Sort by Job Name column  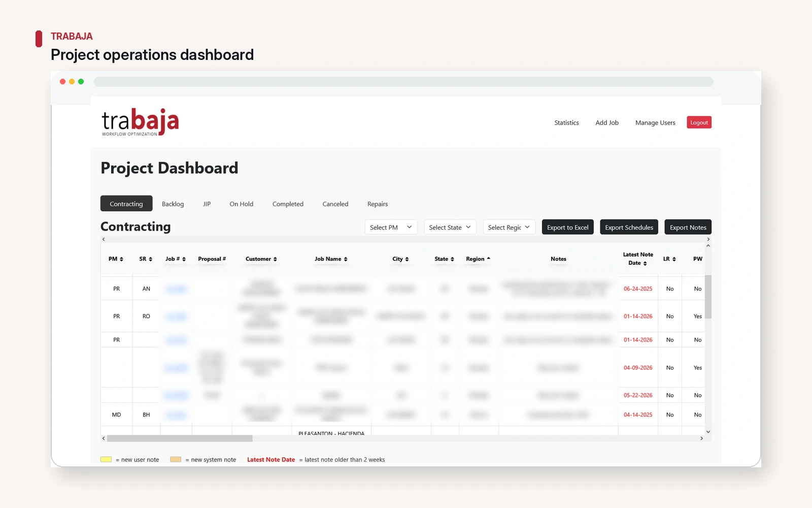tap(331, 259)
